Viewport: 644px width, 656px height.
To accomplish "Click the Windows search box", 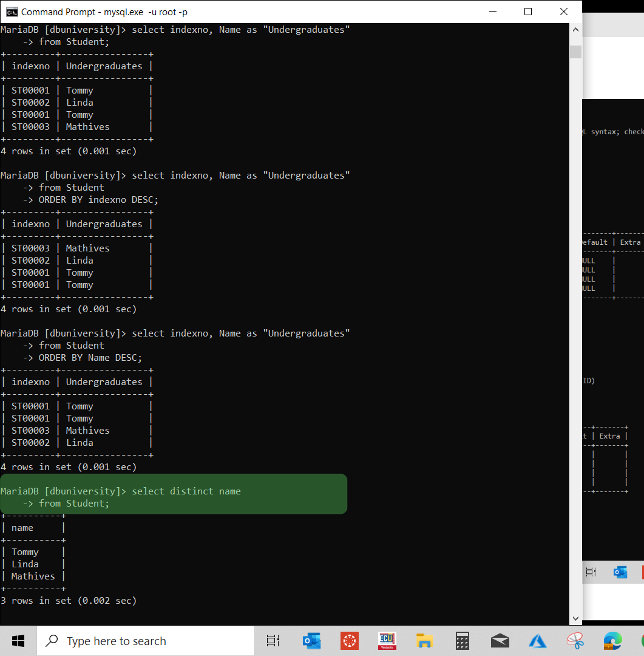I will (146, 640).
